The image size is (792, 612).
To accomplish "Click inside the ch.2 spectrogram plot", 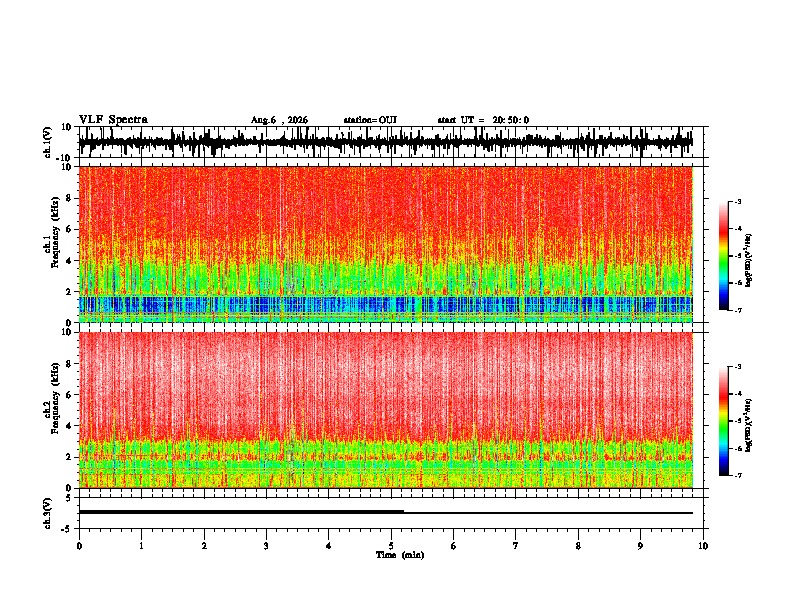I will pos(385,410).
